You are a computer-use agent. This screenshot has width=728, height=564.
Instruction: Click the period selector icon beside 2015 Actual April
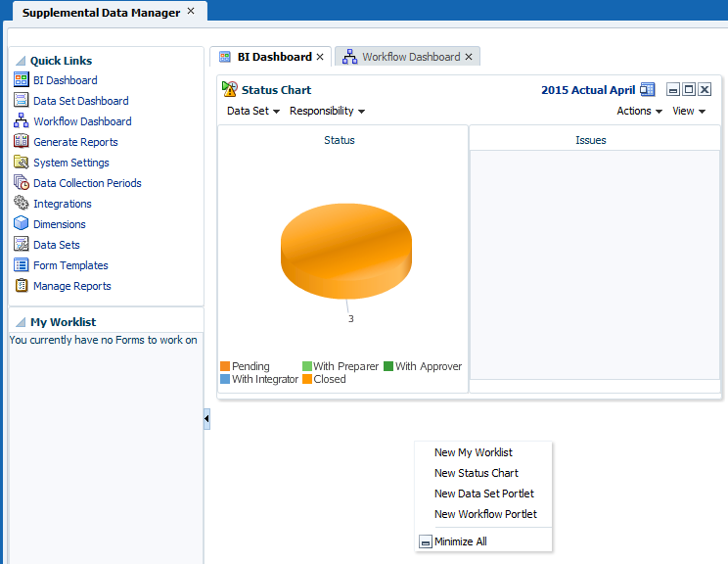[647, 89]
